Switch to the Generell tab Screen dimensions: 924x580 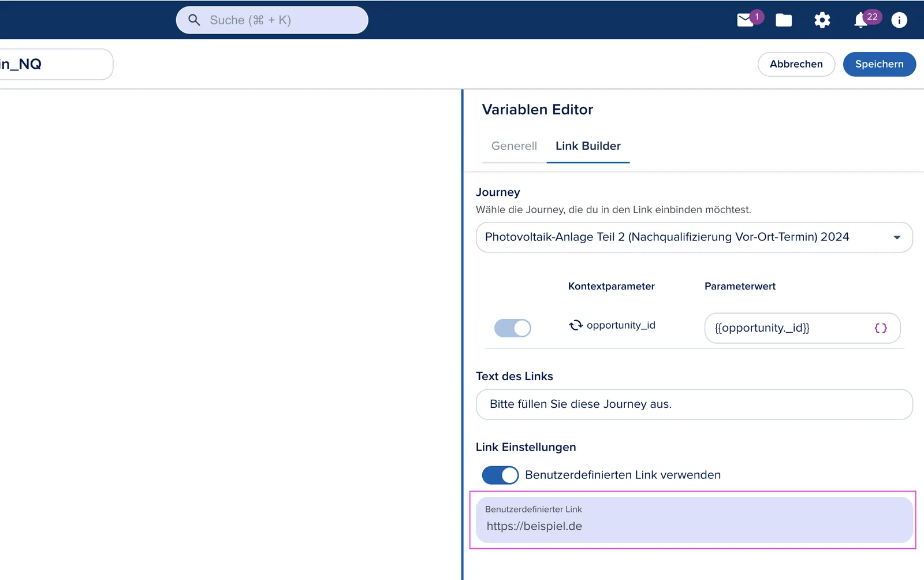[x=514, y=146]
